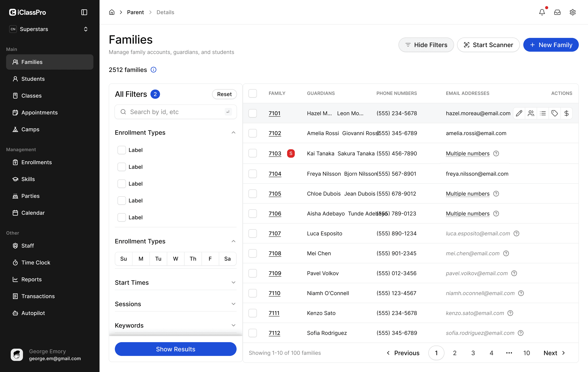Screen dimensions: 588x372
Task: Go to Enrollments in sidebar
Action: click(x=50, y=162)
